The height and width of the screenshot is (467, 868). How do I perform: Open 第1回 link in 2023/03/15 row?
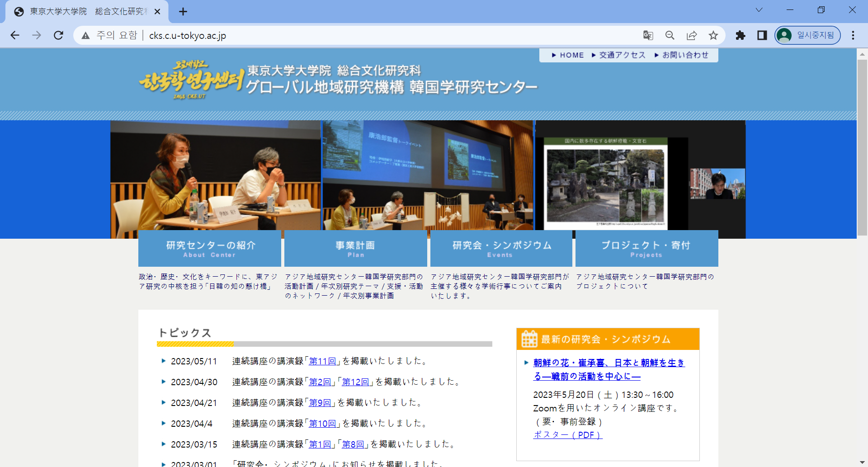(320, 444)
